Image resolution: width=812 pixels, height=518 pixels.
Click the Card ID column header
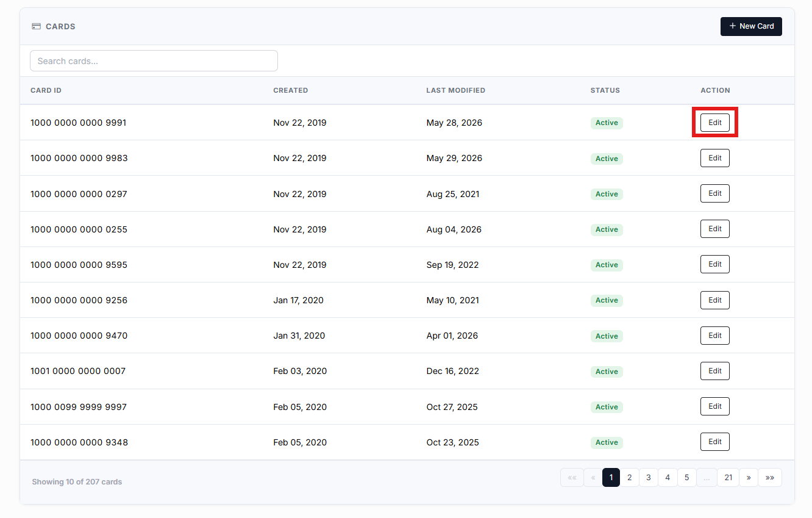point(46,90)
